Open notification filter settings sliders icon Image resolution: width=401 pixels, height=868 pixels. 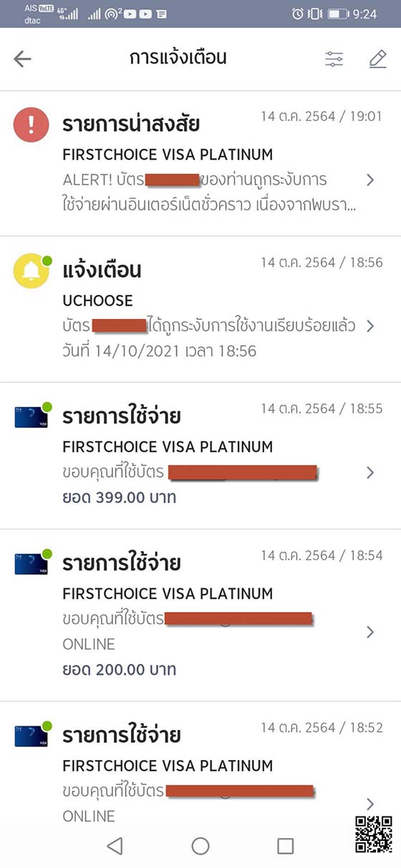tap(334, 59)
